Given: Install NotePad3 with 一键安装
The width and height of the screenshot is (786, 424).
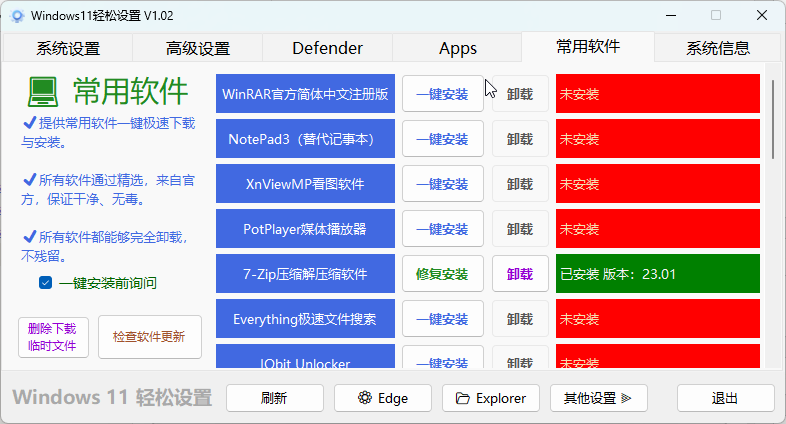Looking at the screenshot, I should coord(443,139).
